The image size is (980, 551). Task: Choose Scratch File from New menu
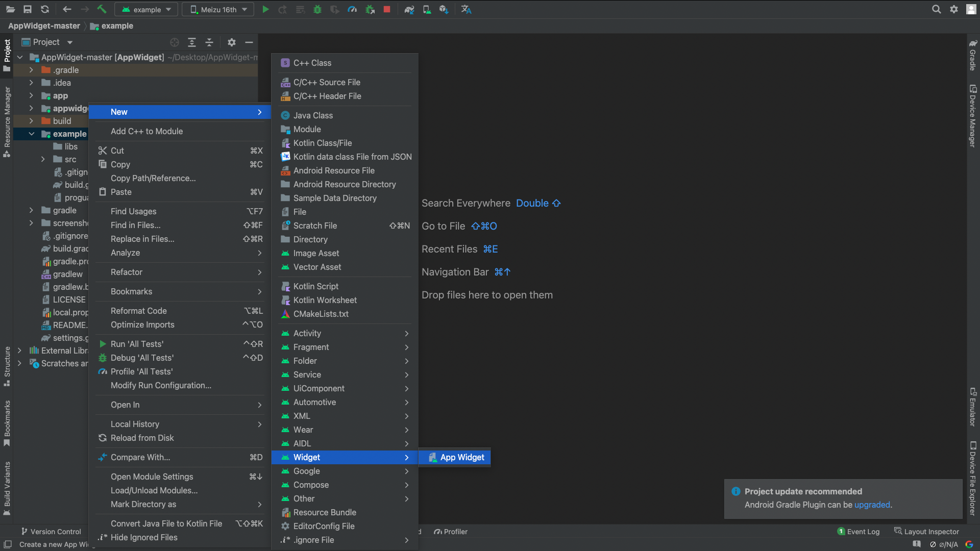tap(345, 226)
